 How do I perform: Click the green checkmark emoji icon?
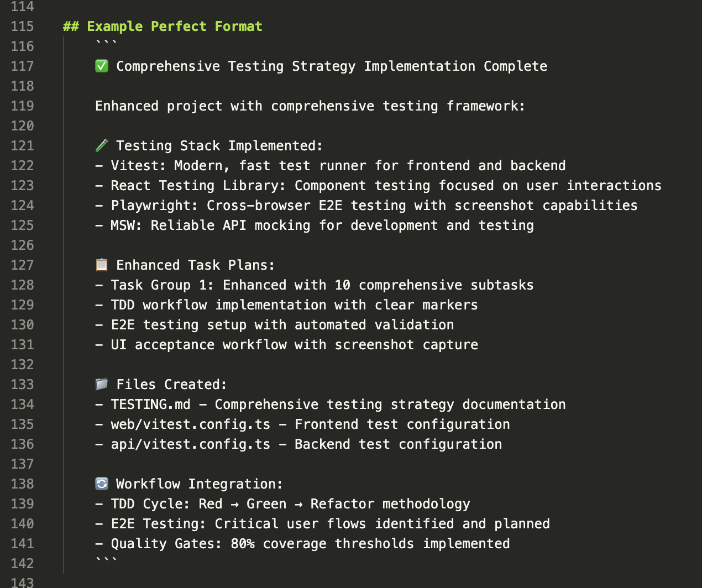coord(102,66)
